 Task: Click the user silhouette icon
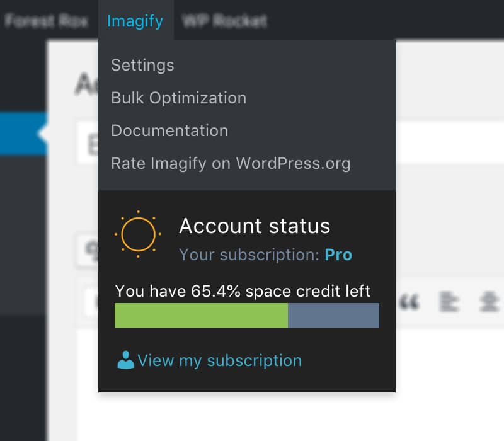[x=126, y=360]
